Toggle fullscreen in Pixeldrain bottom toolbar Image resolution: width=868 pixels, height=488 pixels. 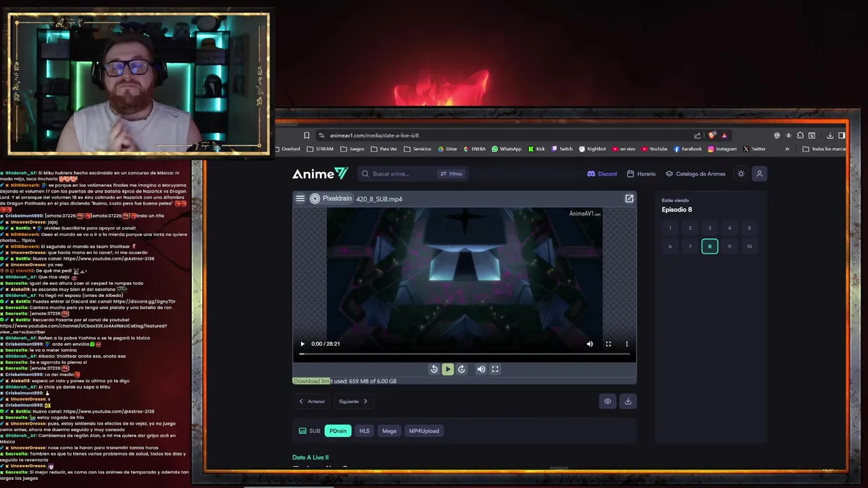pyautogui.click(x=495, y=369)
